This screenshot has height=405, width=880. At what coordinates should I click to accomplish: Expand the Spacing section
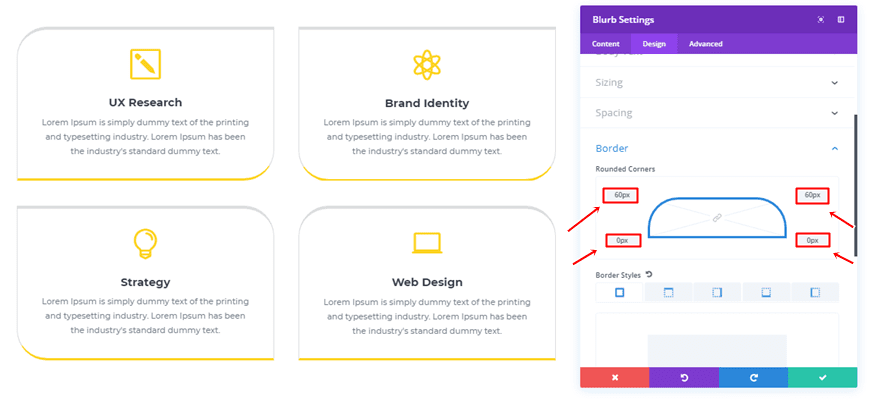coord(717,113)
